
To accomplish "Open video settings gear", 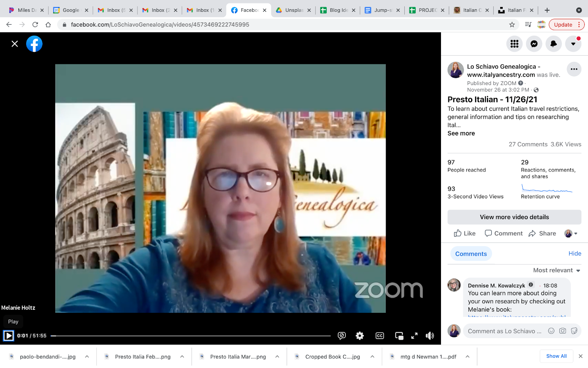I will pyautogui.click(x=360, y=336).
